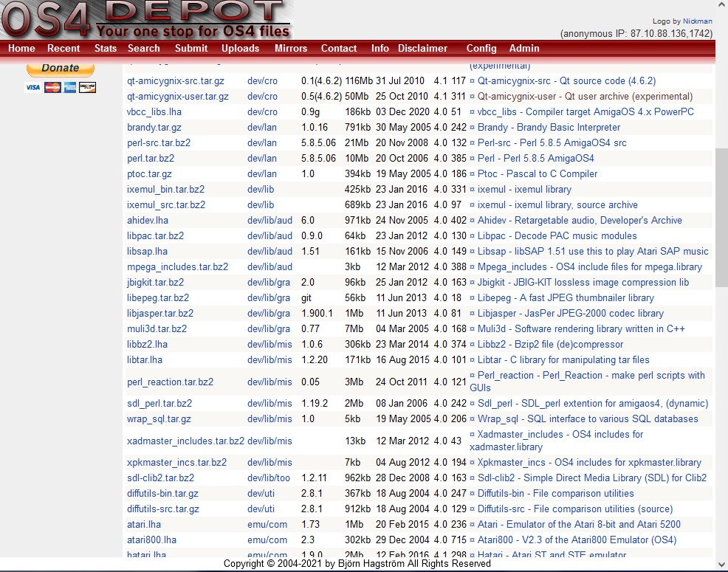Click the ¤ icon before Libtar description

pyautogui.click(x=473, y=360)
